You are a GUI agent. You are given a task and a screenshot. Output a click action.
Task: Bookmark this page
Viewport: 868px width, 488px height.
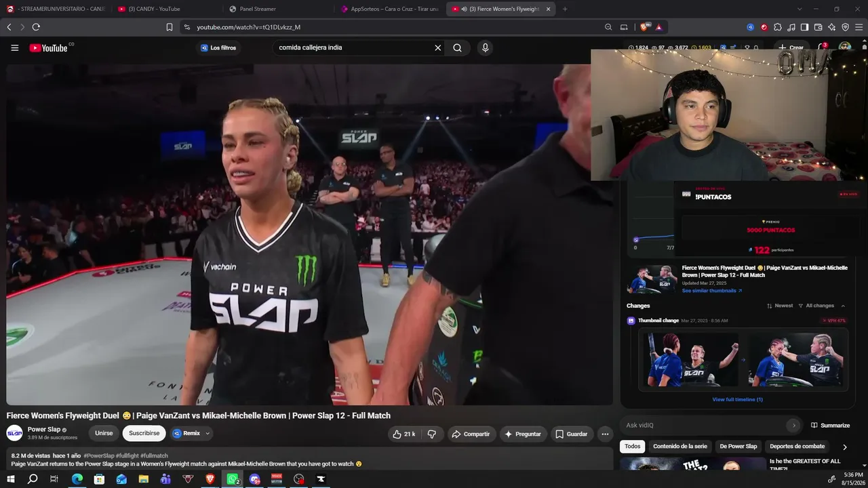point(170,27)
